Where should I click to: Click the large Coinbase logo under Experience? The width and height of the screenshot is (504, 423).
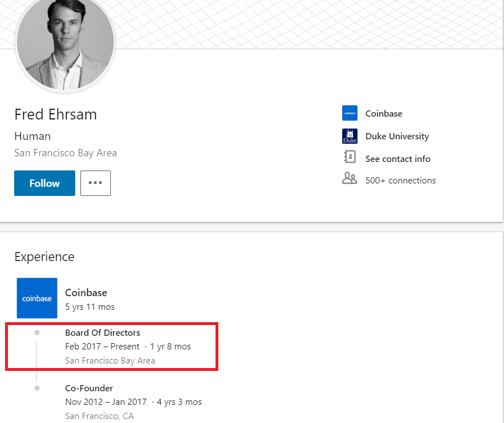[x=37, y=298]
